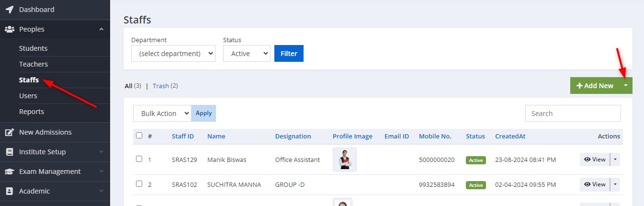Viewport: 644px width, 206px height.
Task: Open action caret for Manik Biswas row
Action: pos(615,160)
